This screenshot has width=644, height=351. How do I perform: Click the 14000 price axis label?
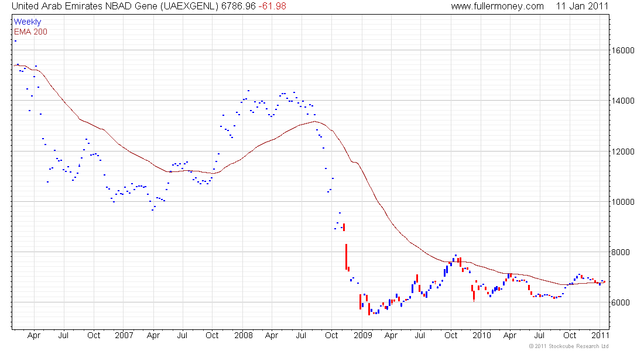(x=623, y=101)
